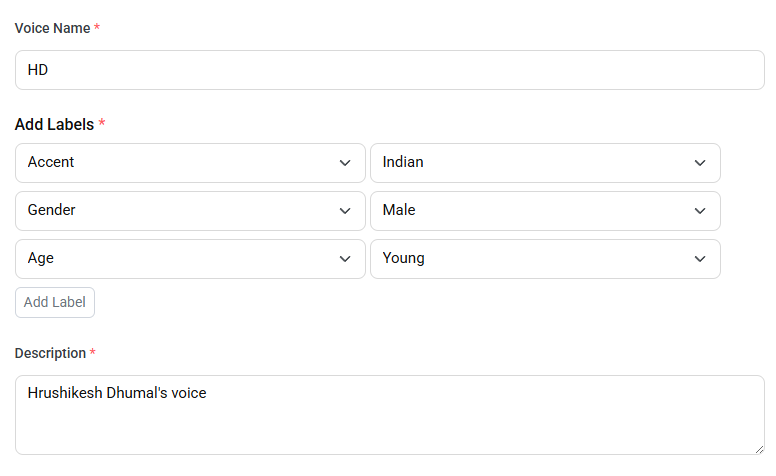776x476 pixels.
Task: Click the Add Labels heading
Action: 54,124
